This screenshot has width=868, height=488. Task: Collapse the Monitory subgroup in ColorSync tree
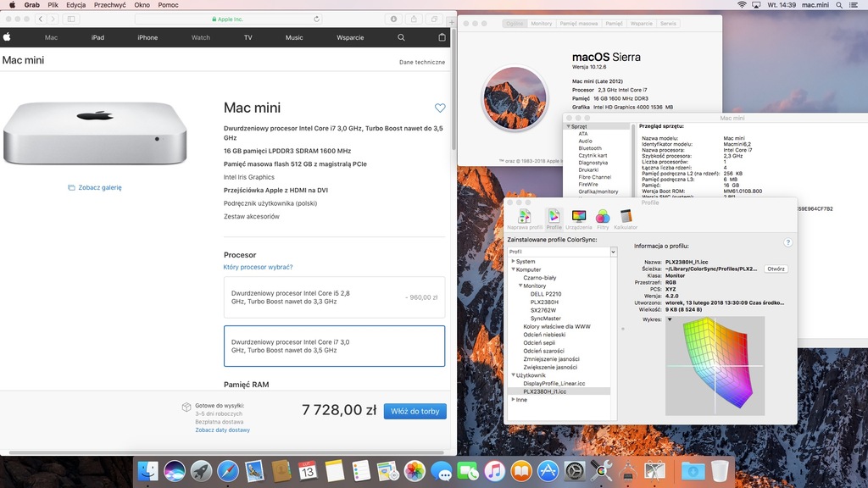[x=520, y=286]
